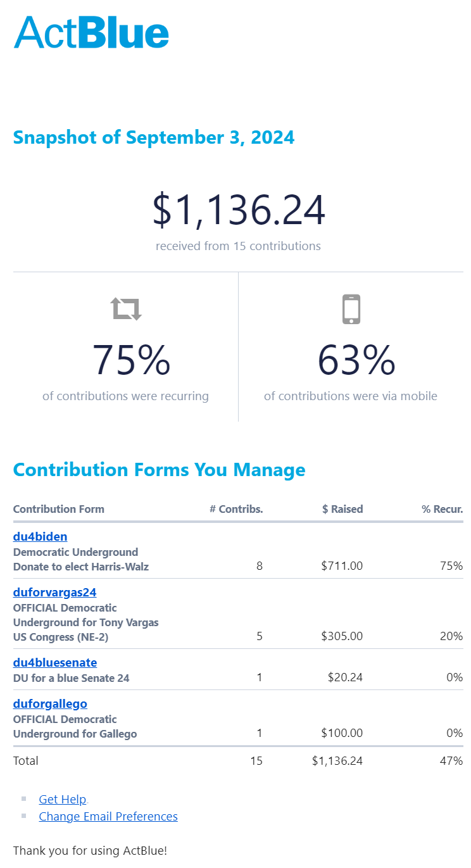
Task: Click the recurring arrows icon
Action: coord(126,309)
